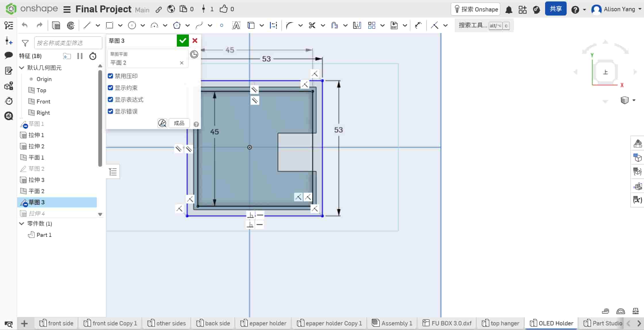Select the Mirror sketch tool
Viewport: 644px width, 330px height.
pos(357,25)
